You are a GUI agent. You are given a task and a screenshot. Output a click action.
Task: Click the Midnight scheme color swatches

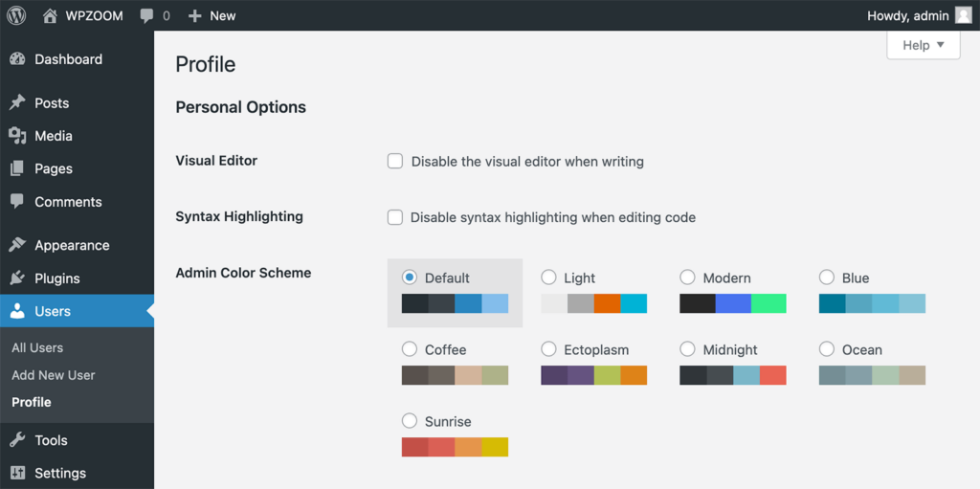point(733,375)
